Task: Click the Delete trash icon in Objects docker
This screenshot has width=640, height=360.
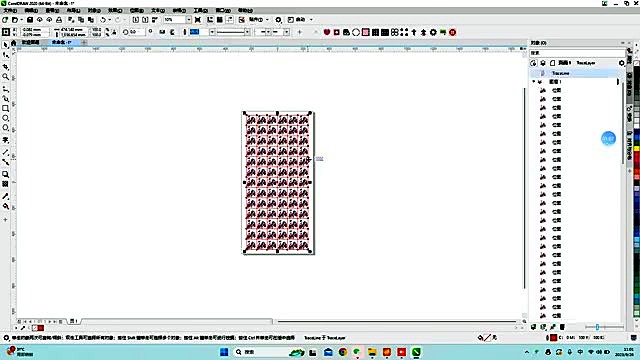Action: (562, 327)
